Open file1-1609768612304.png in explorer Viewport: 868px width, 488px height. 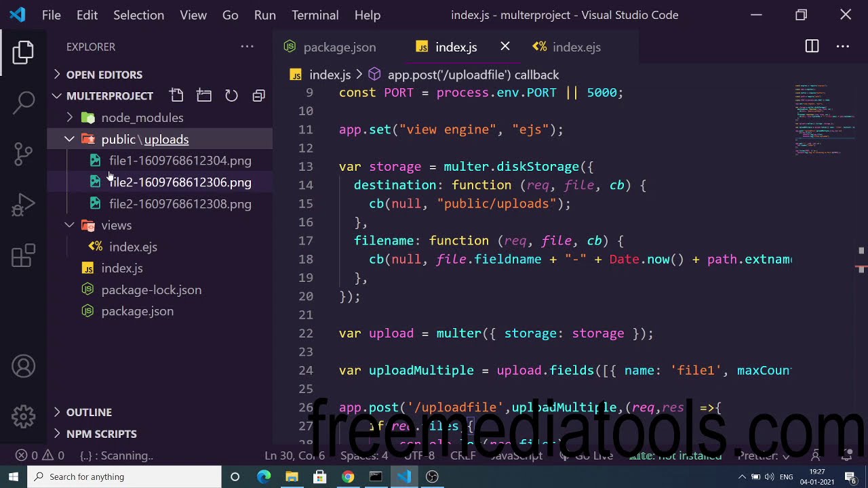coord(180,161)
